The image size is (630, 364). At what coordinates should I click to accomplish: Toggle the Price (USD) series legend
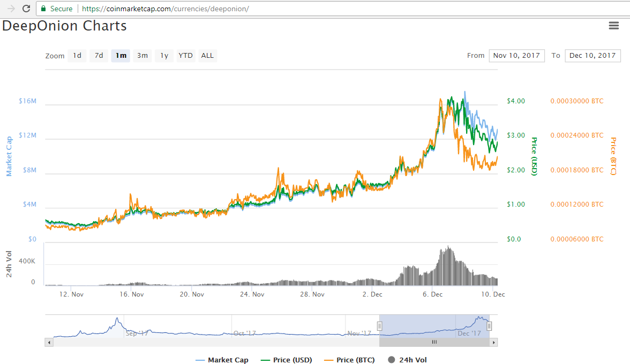tap(286, 360)
